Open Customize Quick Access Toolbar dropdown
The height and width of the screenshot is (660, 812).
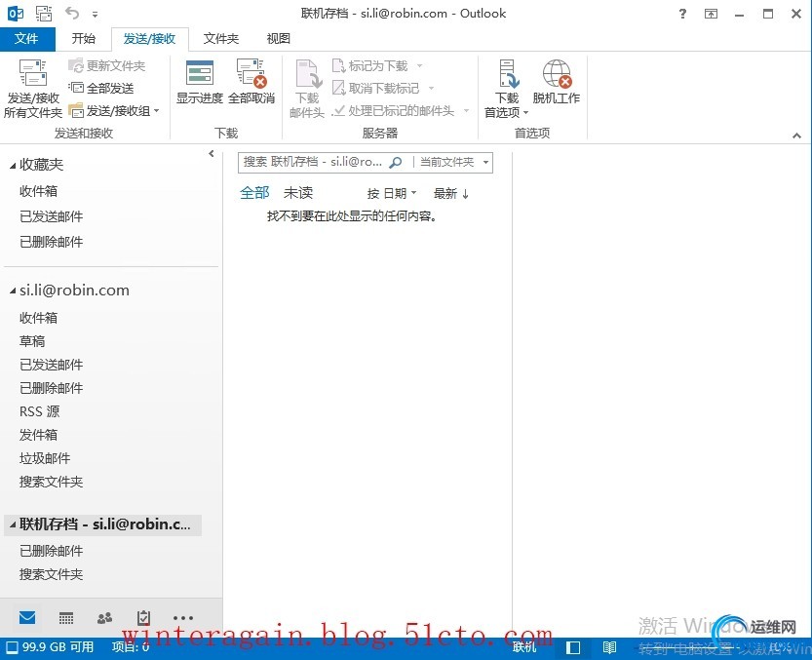pos(95,14)
